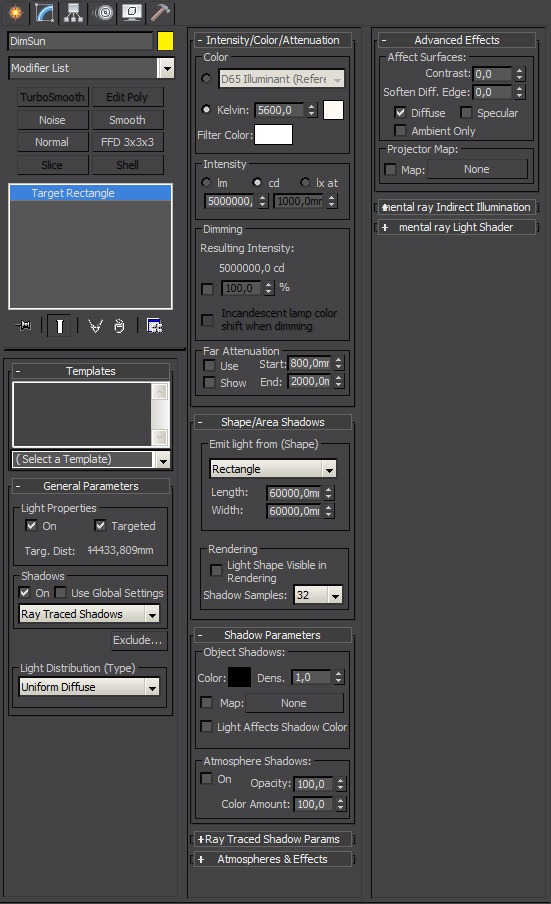This screenshot has width=551, height=904.
Task: Enable Use Global Settings checkbox
Action: 60,593
